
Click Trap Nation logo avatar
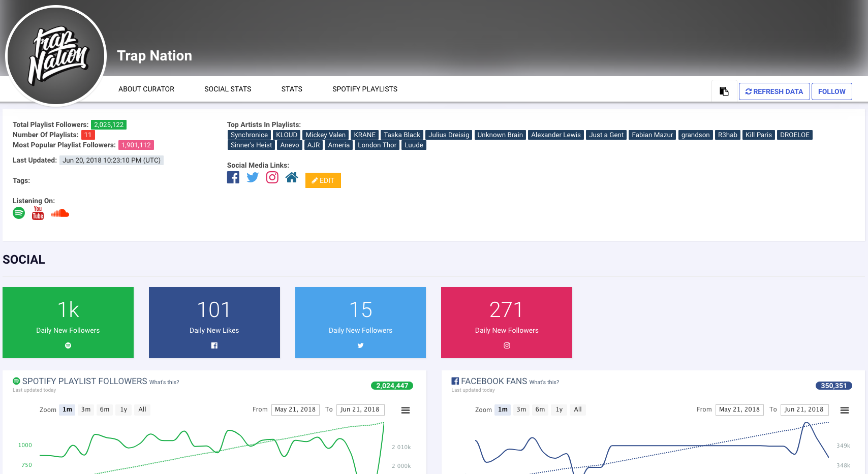(x=56, y=55)
